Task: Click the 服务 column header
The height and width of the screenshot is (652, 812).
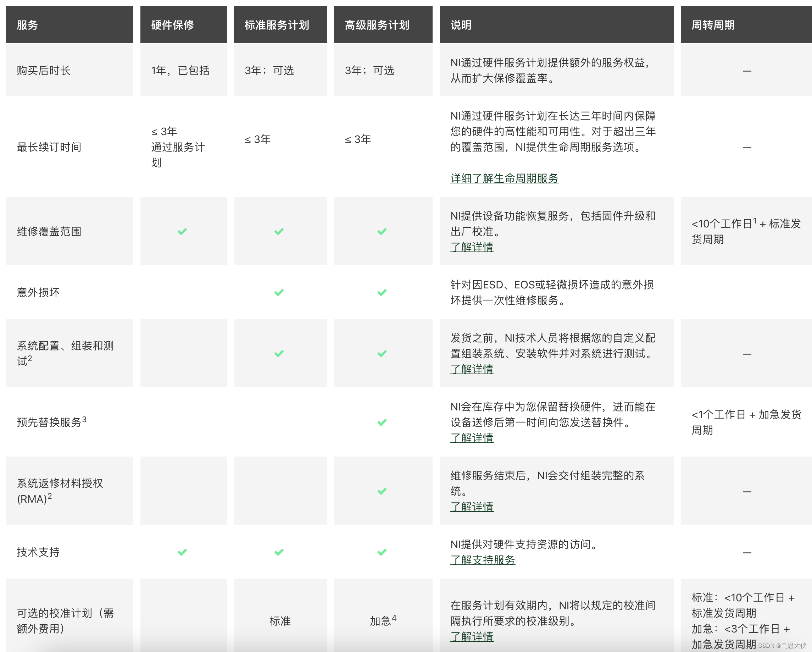Action: click(69, 24)
